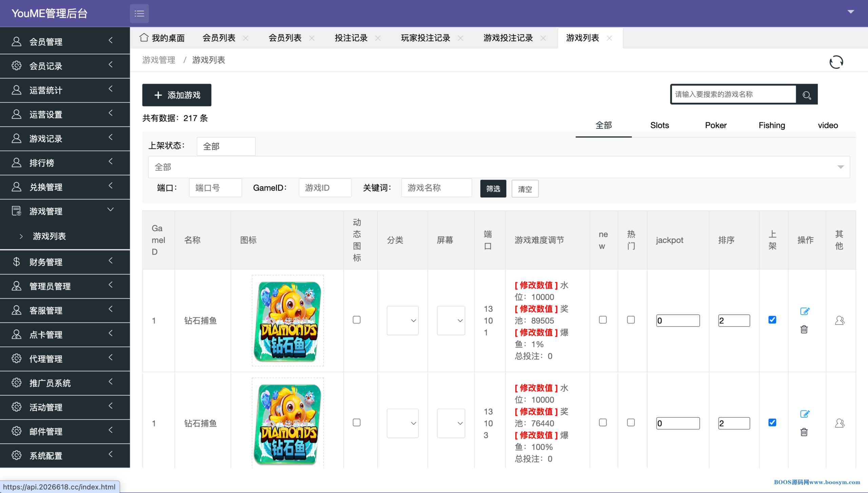
Task: Open the wide 全部 dropdown selector
Action: (499, 167)
